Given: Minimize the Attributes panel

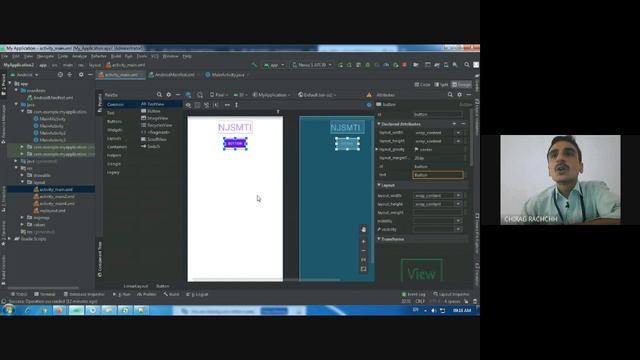Looking at the screenshot, I should coord(469,95).
